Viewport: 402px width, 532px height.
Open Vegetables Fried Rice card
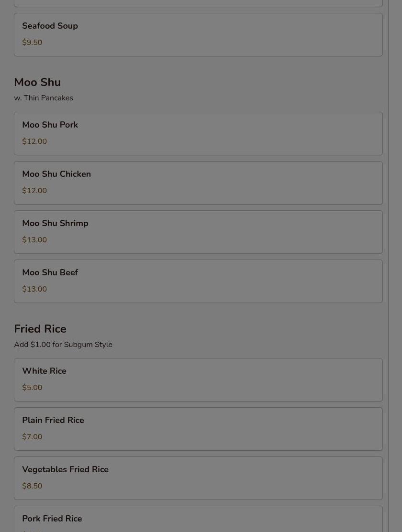pos(198,478)
